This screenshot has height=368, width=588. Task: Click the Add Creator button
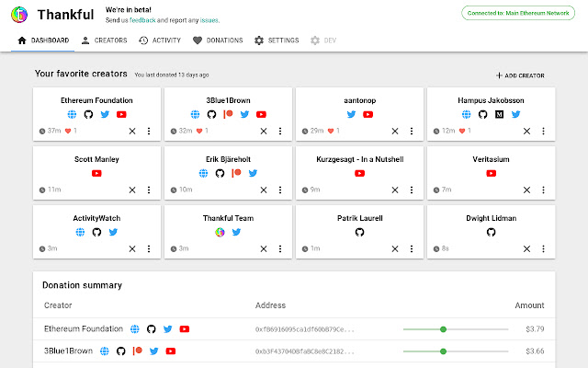[x=520, y=75]
